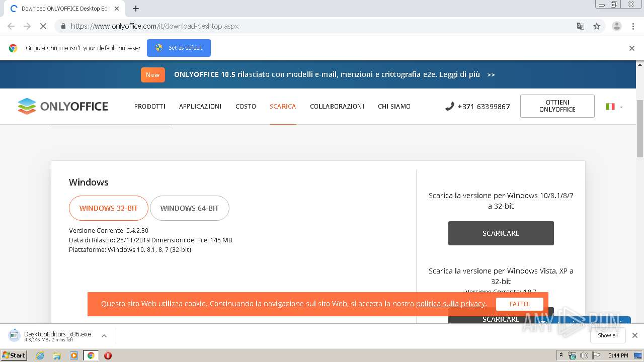The height and width of the screenshot is (362, 644).
Task: Click the New badge in banner
Action: [x=153, y=74]
